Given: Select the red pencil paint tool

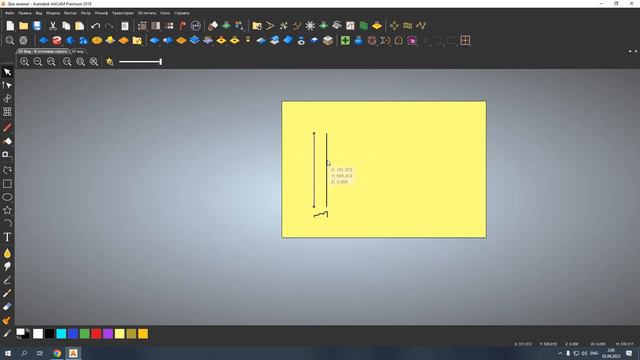Looking at the screenshot, I should pyautogui.click(x=7, y=128).
